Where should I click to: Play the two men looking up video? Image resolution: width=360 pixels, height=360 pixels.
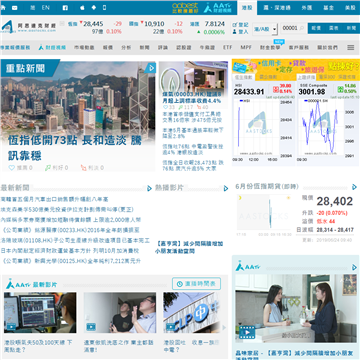click(120, 313)
